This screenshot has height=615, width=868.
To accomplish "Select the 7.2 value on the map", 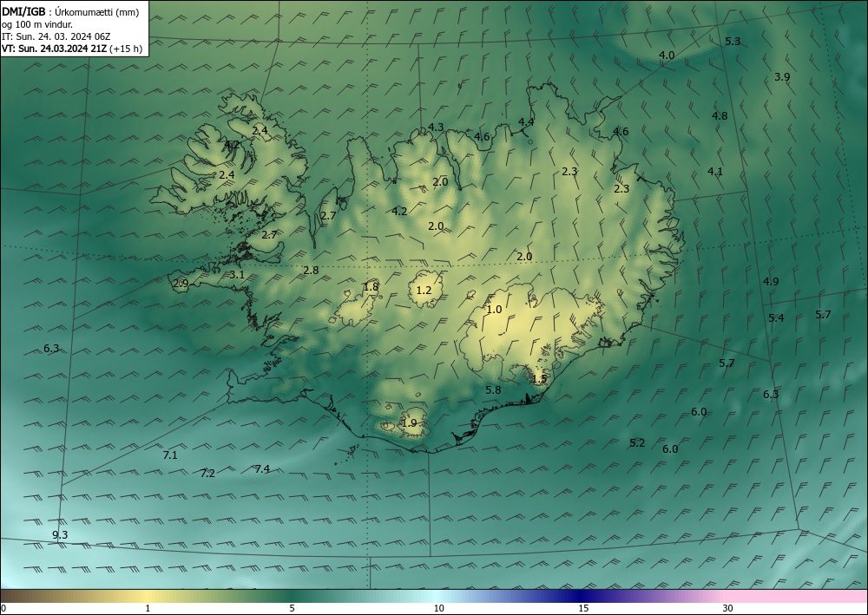I will tap(207, 474).
